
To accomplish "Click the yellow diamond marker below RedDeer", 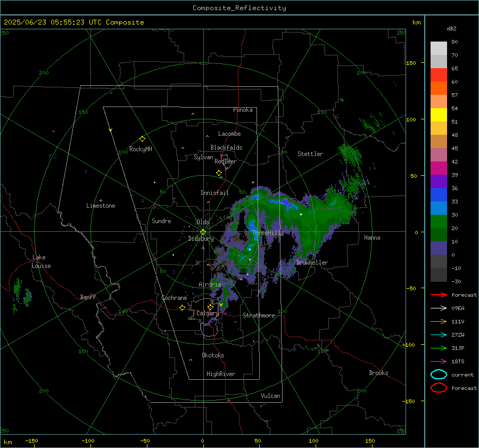I will [219, 173].
